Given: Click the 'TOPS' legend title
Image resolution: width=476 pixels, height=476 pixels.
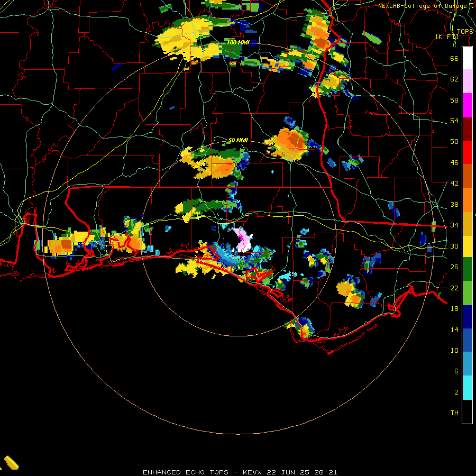Looking at the screenshot, I should 465,32.
